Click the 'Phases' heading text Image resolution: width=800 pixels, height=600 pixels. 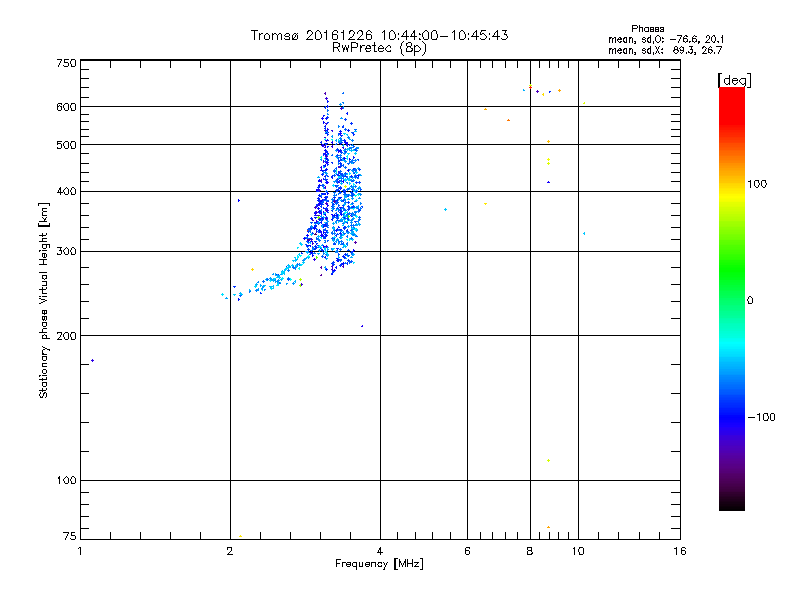pos(647,29)
